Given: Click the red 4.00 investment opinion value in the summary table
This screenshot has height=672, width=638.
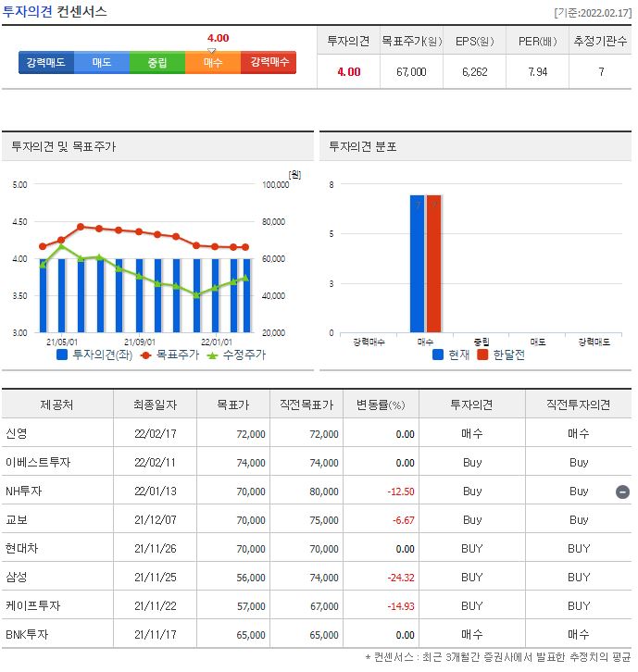Looking at the screenshot, I should point(348,72).
